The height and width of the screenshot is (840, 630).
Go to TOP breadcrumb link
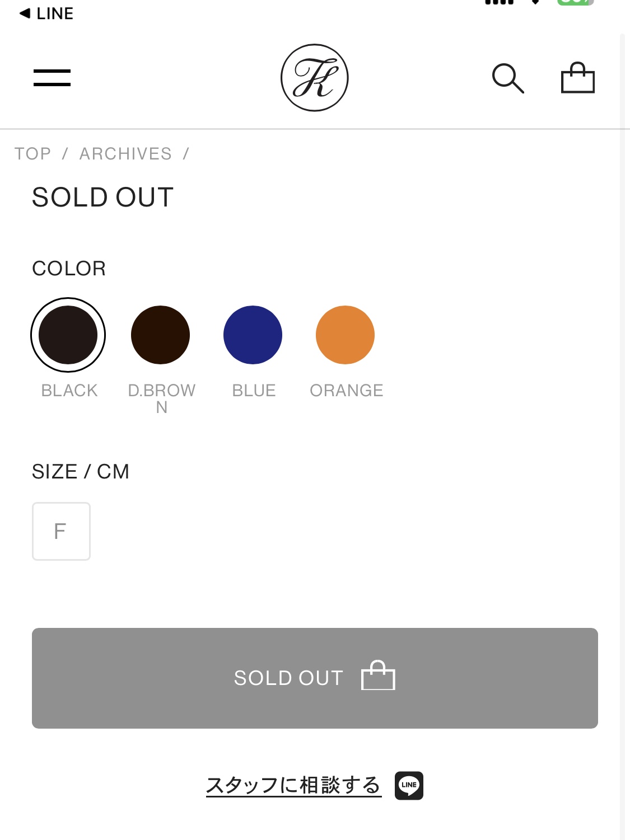33,153
